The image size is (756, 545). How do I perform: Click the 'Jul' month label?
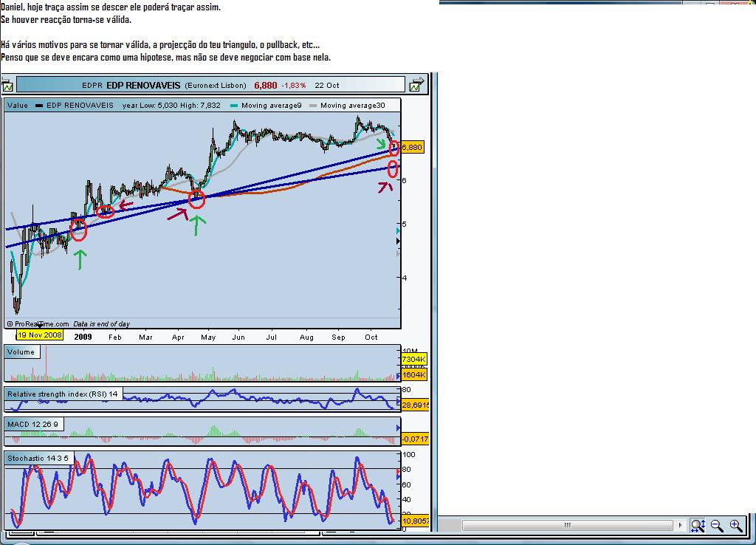click(x=272, y=337)
